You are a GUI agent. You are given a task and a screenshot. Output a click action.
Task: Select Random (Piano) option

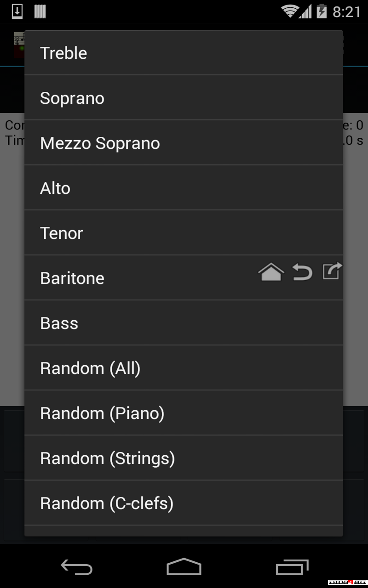tap(184, 413)
